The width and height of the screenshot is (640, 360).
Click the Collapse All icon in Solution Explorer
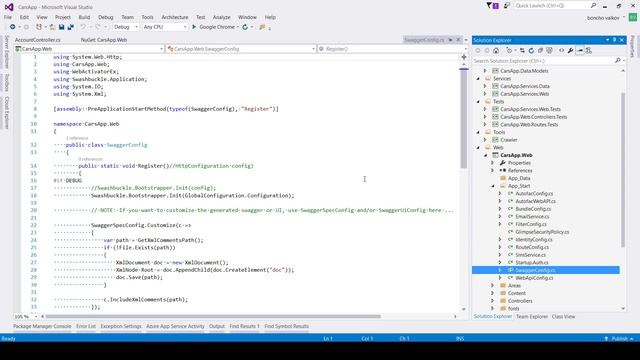pos(540,51)
